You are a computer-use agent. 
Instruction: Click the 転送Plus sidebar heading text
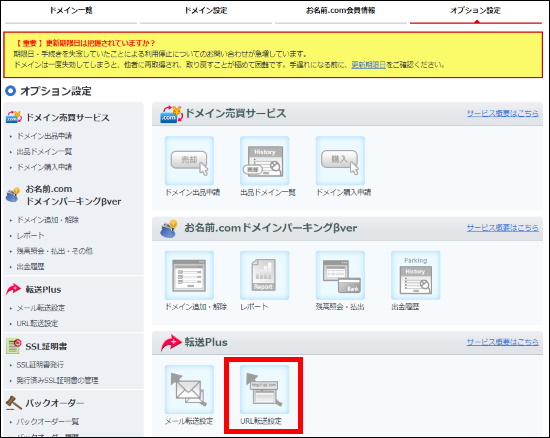(43, 290)
